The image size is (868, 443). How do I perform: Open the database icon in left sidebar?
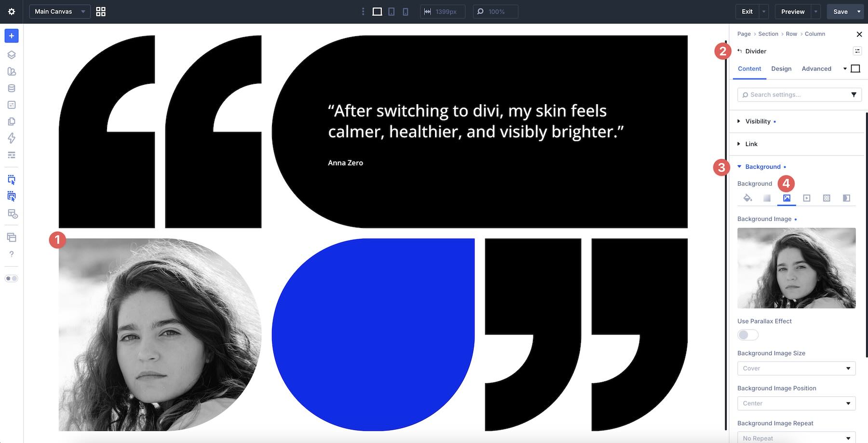point(12,88)
